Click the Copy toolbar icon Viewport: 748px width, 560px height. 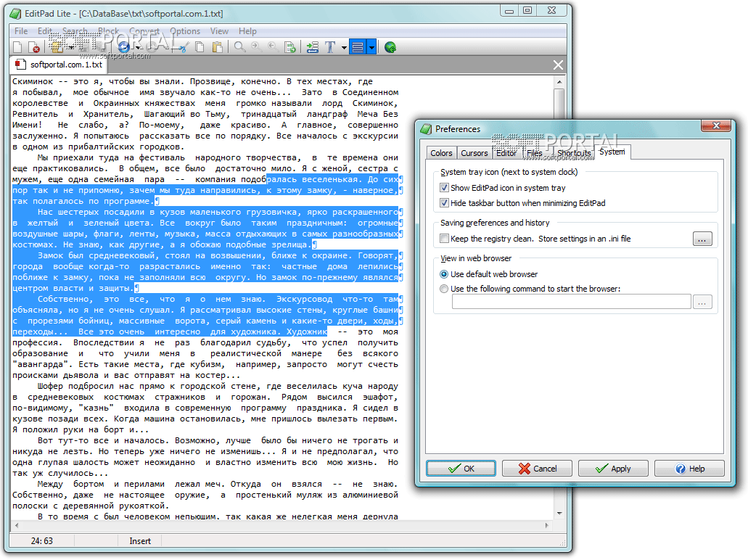pyautogui.click(x=200, y=46)
